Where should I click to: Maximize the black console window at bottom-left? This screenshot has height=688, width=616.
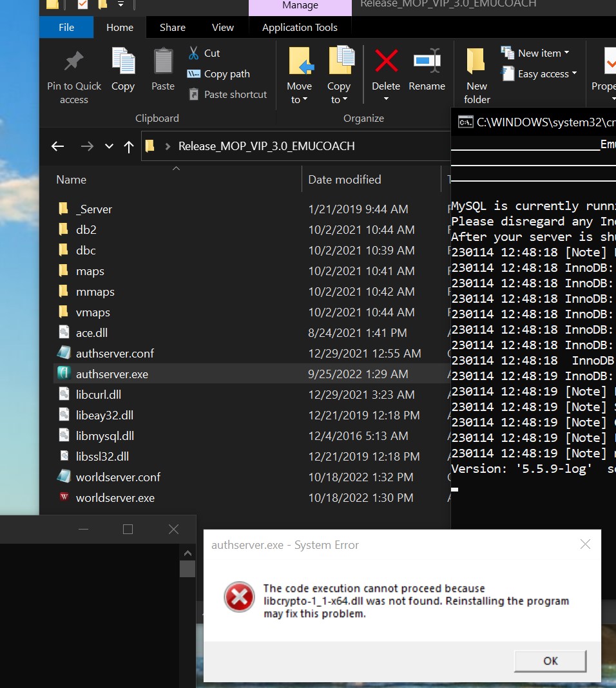(128, 529)
